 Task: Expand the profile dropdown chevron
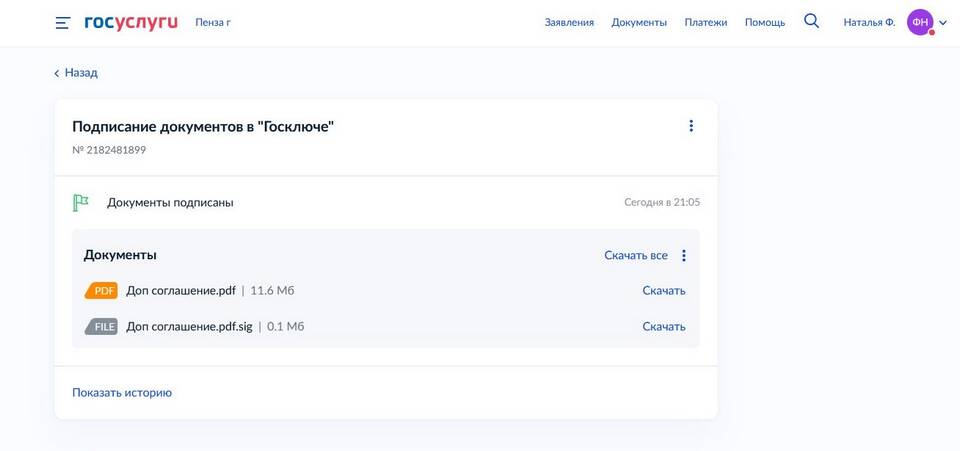coord(943,23)
